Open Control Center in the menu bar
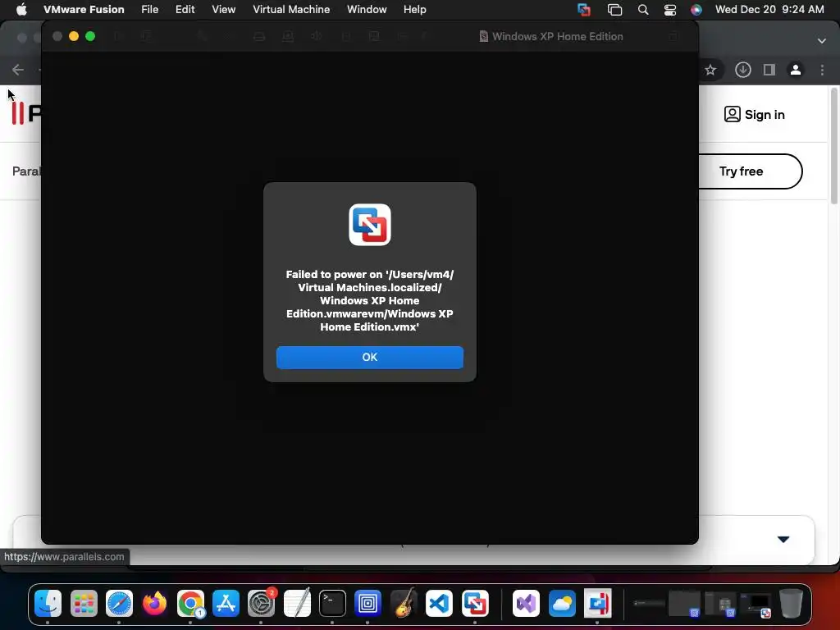 point(669,9)
